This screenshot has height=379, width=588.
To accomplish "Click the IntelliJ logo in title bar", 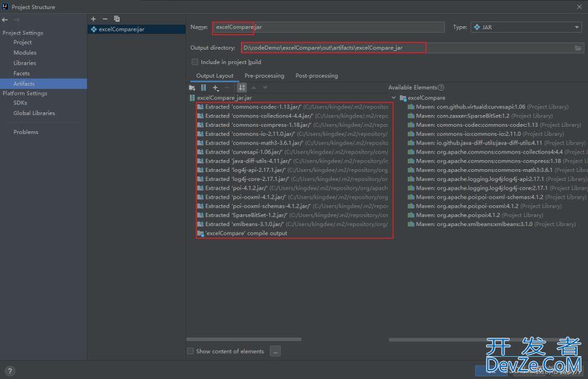I will pos(5,7).
